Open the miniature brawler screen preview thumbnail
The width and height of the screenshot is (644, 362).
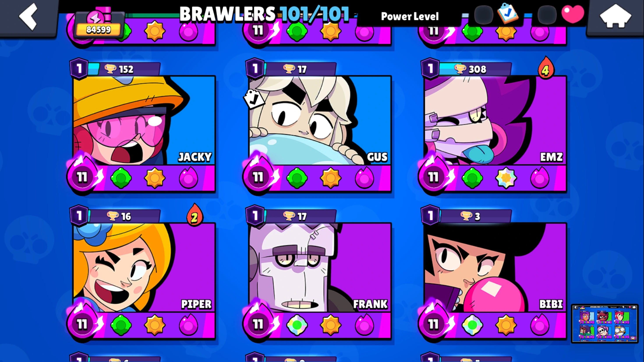(605, 323)
